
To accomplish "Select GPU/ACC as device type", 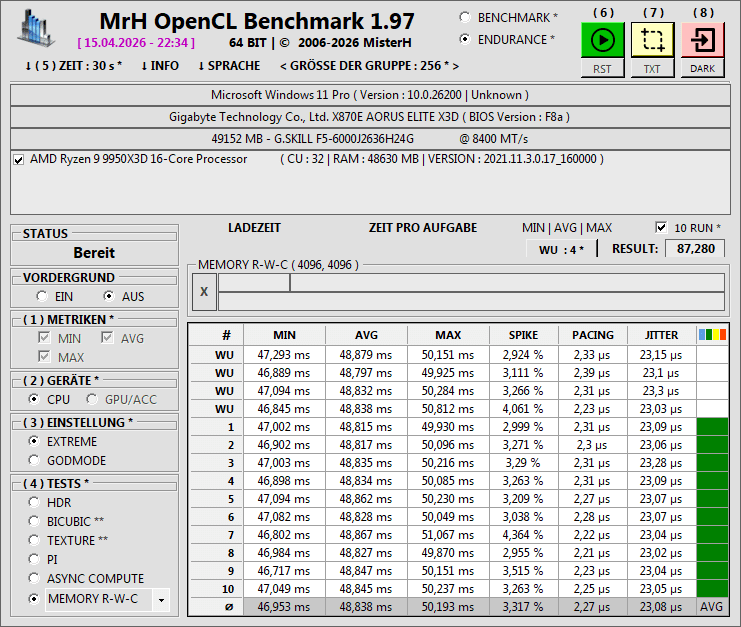I will [x=92, y=399].
